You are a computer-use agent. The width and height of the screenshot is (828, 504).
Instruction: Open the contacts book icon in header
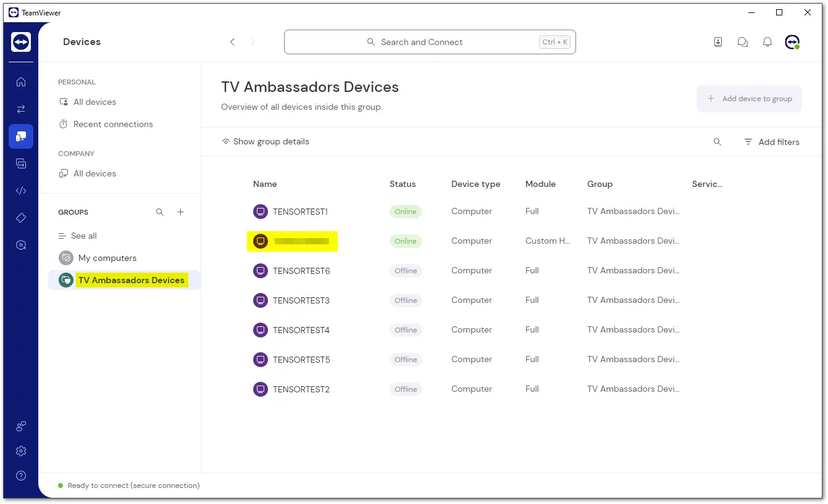pos(718,42)
